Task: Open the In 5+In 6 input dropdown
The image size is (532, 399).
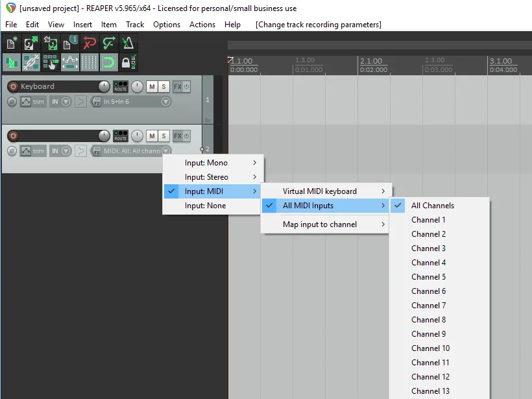Action: coord(165,101)
